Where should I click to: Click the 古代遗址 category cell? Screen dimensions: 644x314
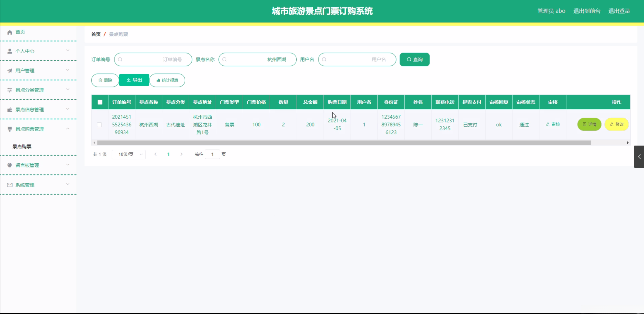click(175, 125)
